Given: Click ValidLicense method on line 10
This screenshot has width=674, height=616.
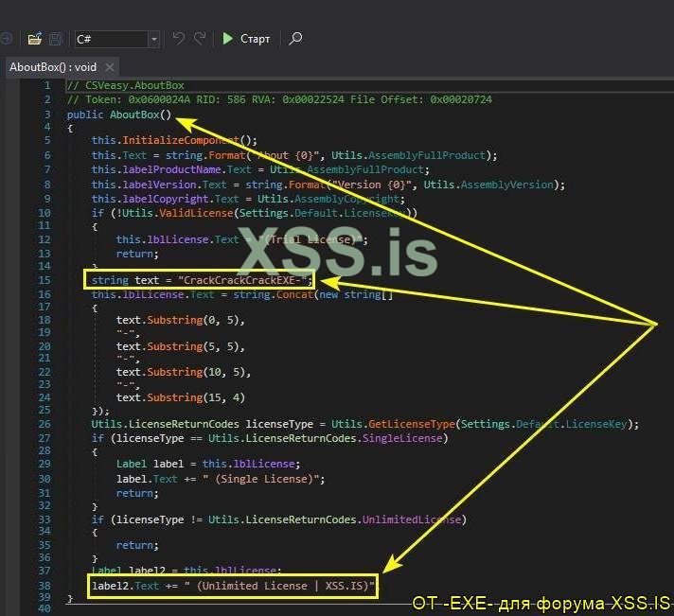Looking at the screenshot, I should (x=196, y=213).
